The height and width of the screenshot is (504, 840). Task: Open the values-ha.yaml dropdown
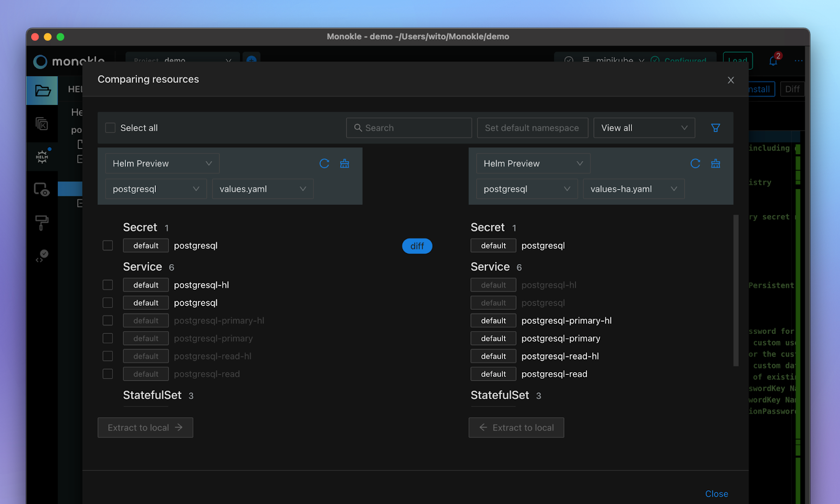[x=634, y=189]
